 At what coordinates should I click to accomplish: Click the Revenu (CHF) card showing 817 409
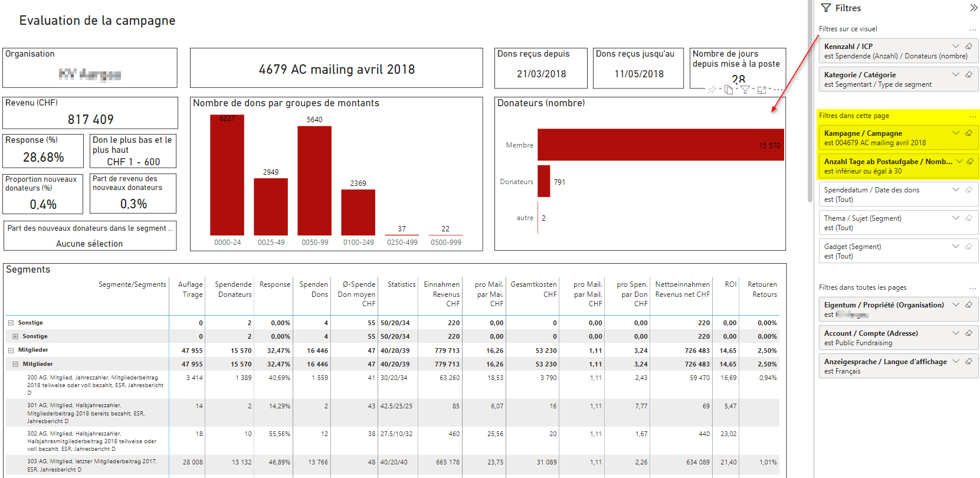[90, 113]
